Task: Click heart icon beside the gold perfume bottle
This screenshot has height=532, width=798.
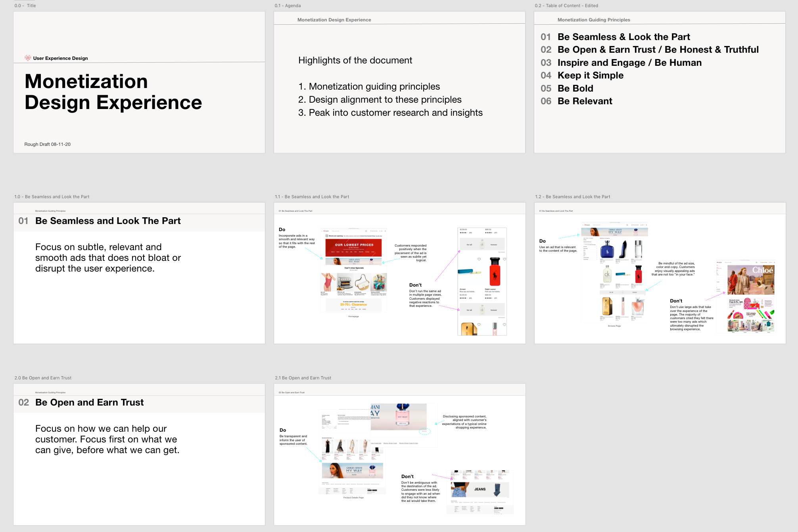Action: tap(479, 324)
